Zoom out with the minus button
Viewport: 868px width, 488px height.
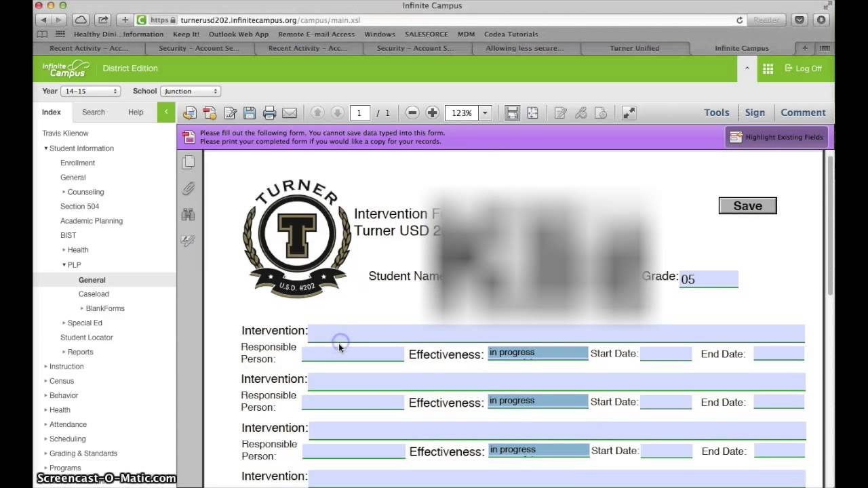[412, 113]
